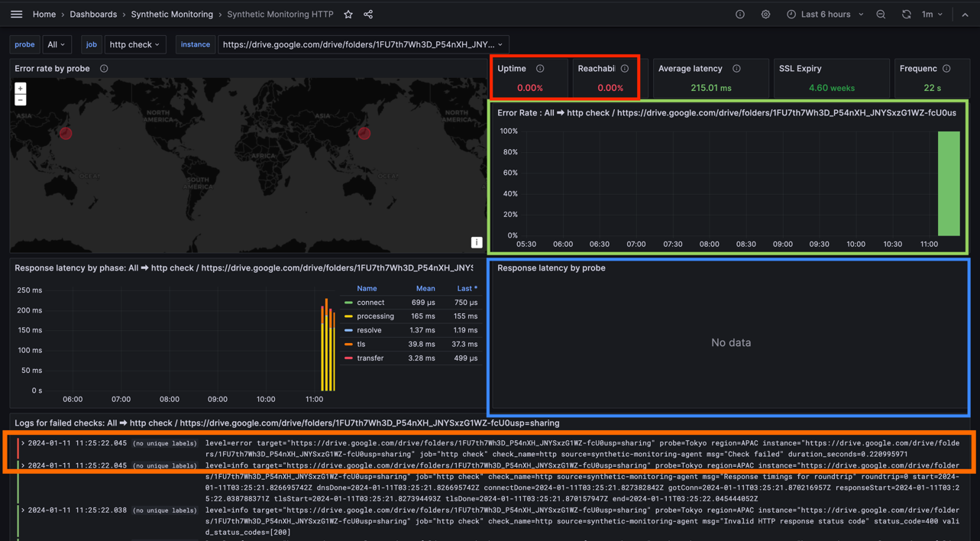This screenshot has height=541, width=980.
Task: Click red color swatch for transfer series
Action: pyautogui.click(x=348, y=358)
